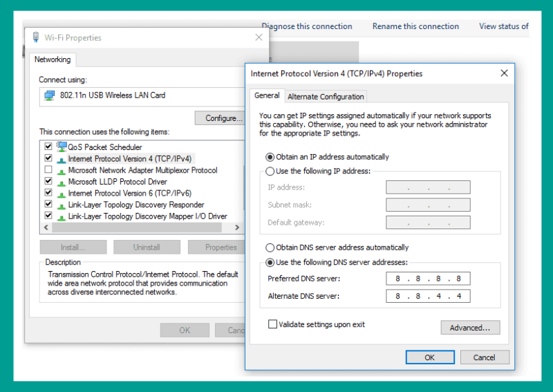
Task: Click the Configure... button
Action: (x=220, y=118)
